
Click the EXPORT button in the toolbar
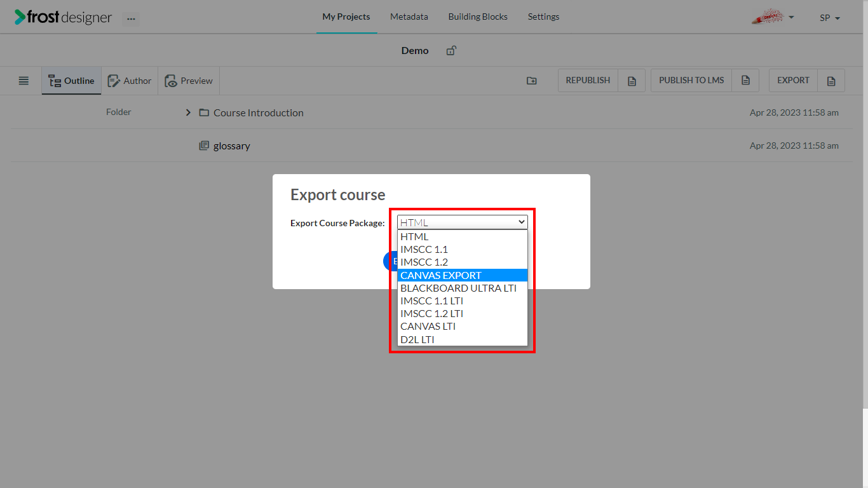793,81
